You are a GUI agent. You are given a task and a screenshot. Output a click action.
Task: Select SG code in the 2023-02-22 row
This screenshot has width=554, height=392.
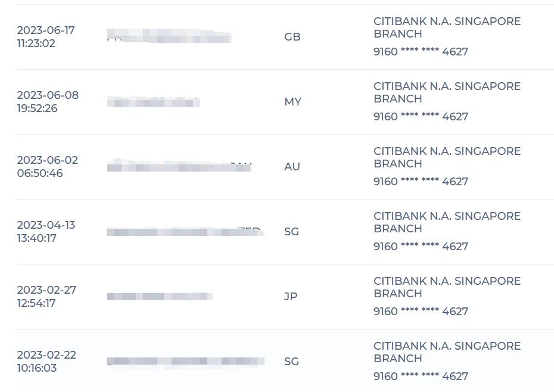tap(291, 361)
